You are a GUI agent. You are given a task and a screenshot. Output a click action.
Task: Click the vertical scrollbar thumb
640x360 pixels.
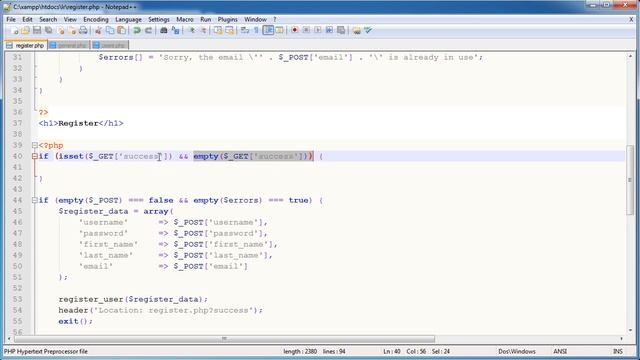630,180
